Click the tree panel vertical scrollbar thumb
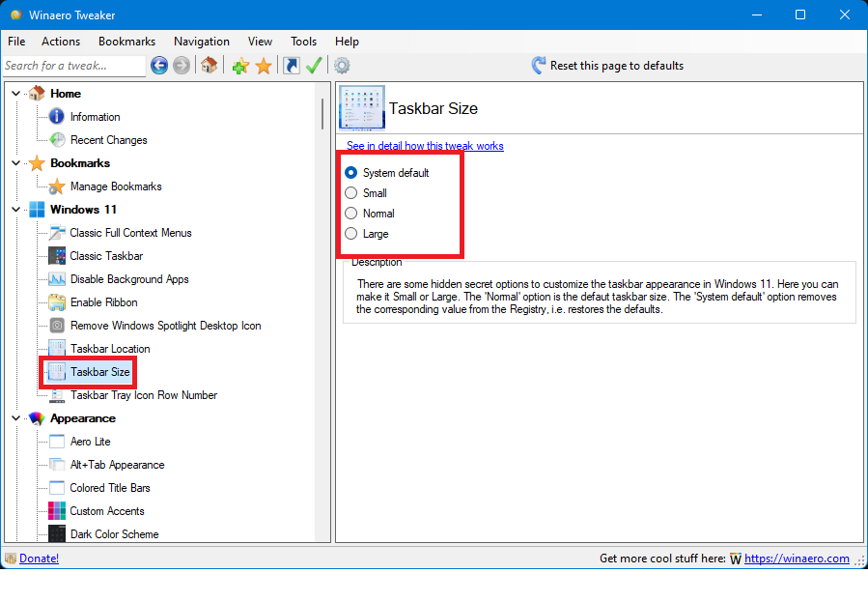This screenshot has height=602, width=868. [x=322, y=113]
